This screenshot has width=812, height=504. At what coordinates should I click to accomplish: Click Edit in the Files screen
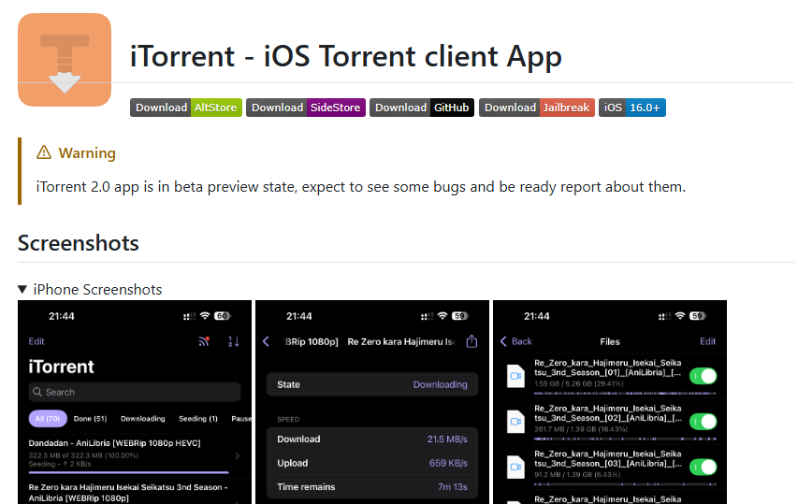707,341
